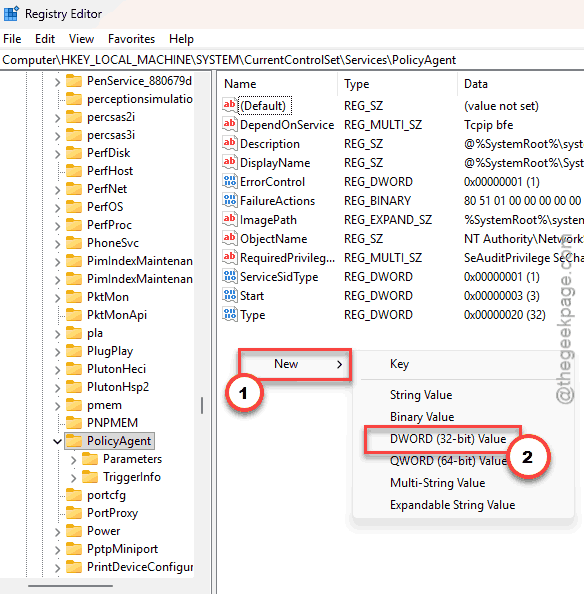Expand the PerfOS key
This screenshot has height=594, width=584.
(x=57, y=207)
